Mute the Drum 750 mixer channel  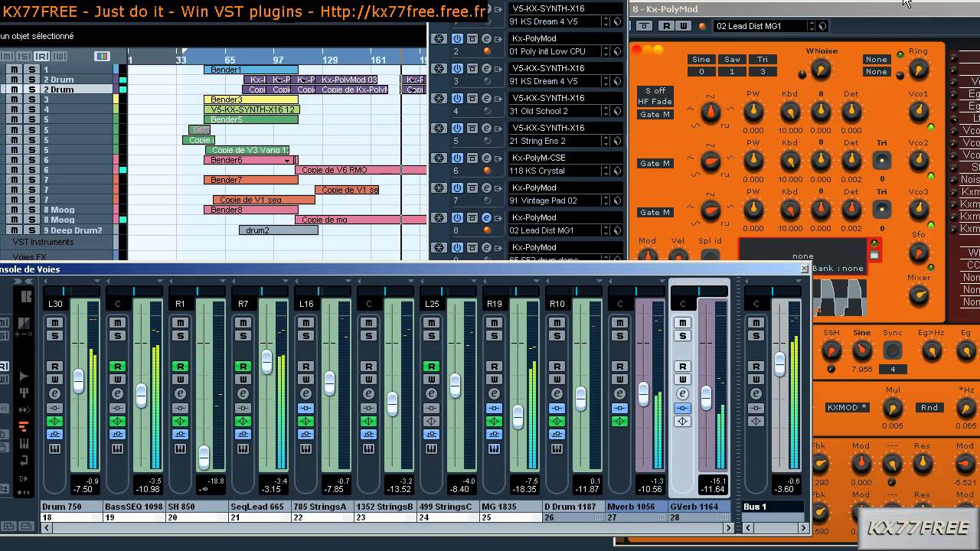[x=54, y=323]
